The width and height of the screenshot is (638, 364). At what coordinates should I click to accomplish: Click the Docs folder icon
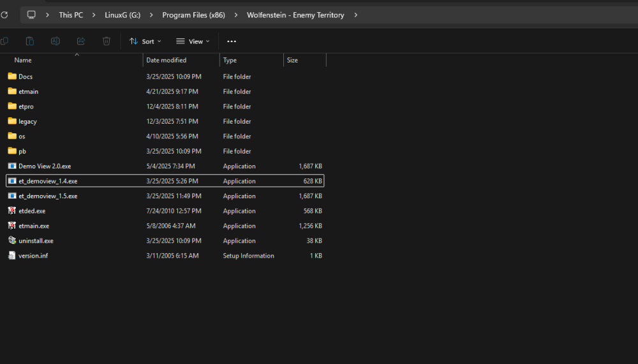[x=12, y=76]
